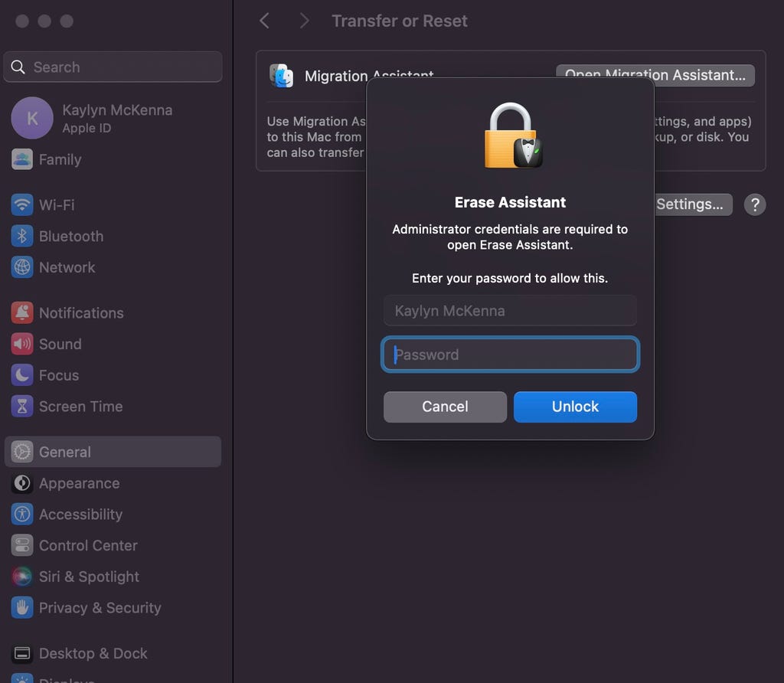The height and width of the screenshot is (683, 784).
Task: Click the Unlock button
Action: (x=575, y=407)
